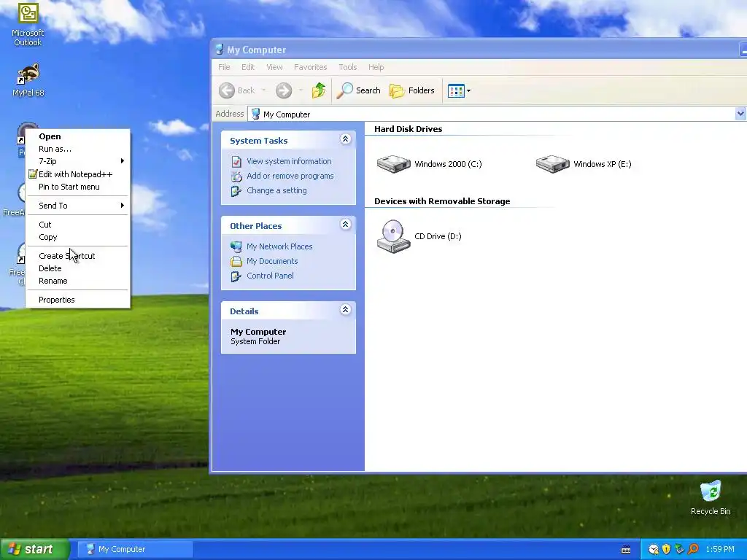Click the Add or remove programs icon
Viewport: 747px width, 560px height.
[236, 176]
